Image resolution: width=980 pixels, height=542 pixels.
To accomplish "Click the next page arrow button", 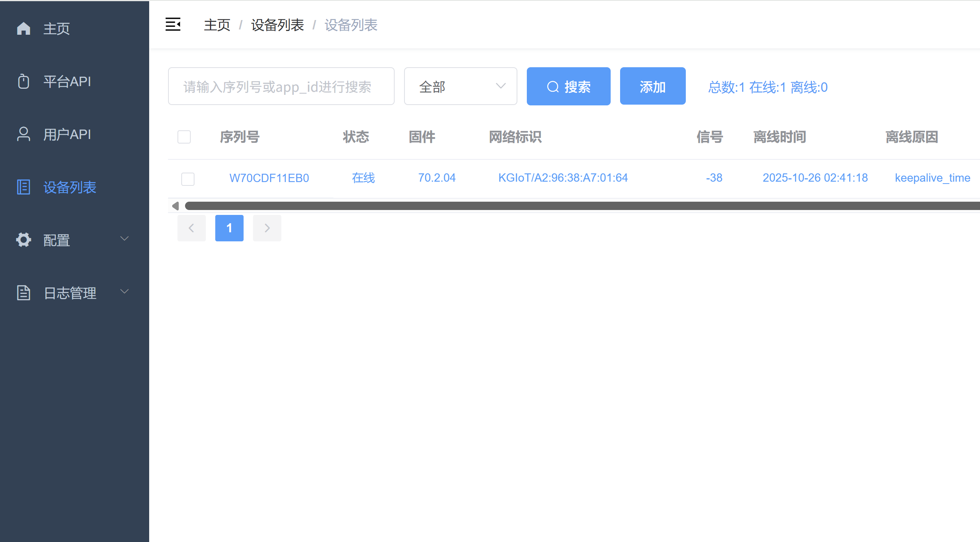I will [x=267, y=228].
